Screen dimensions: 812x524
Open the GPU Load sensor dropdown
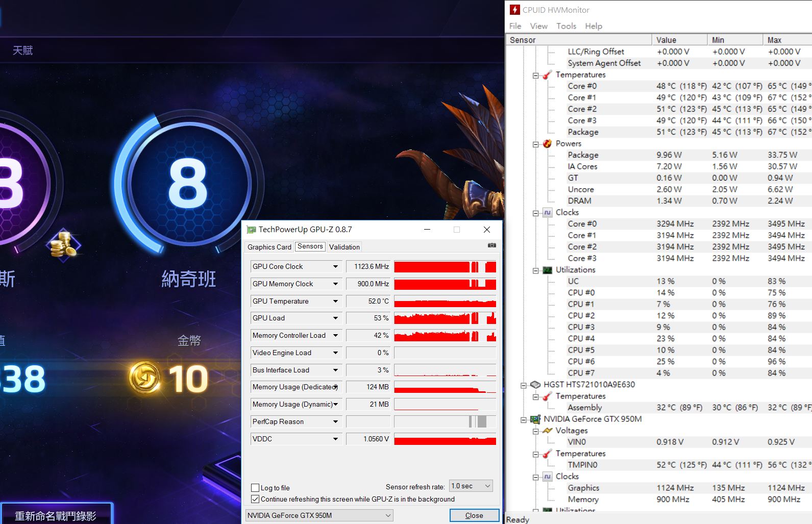(x=335, y=318)
